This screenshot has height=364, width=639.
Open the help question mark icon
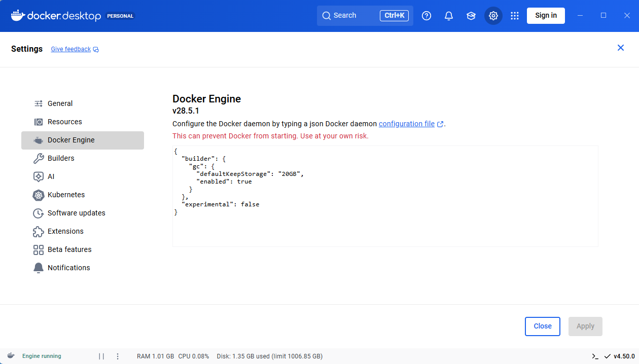(x=427, y=16)
